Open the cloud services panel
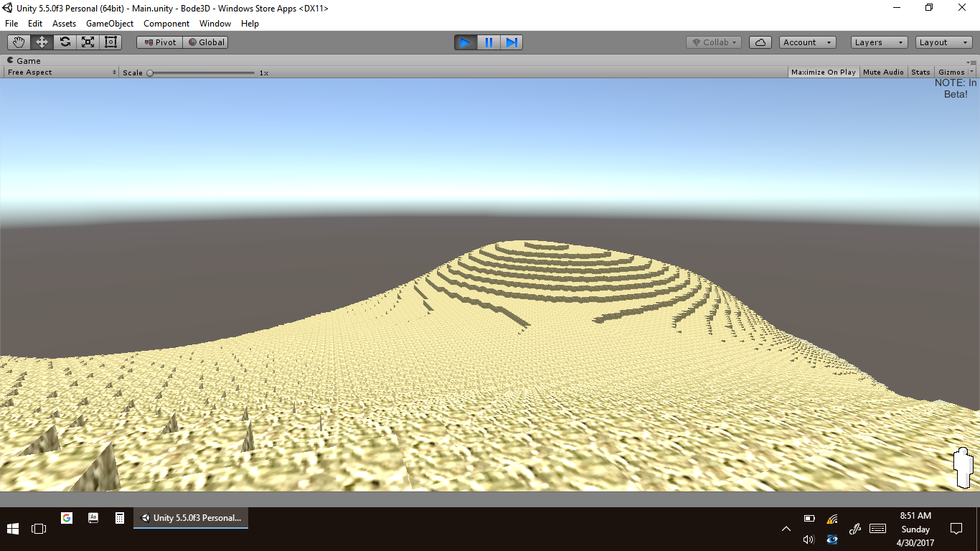Image resolution: width=980 pixels, height=551 pixels. pos(760,42)
